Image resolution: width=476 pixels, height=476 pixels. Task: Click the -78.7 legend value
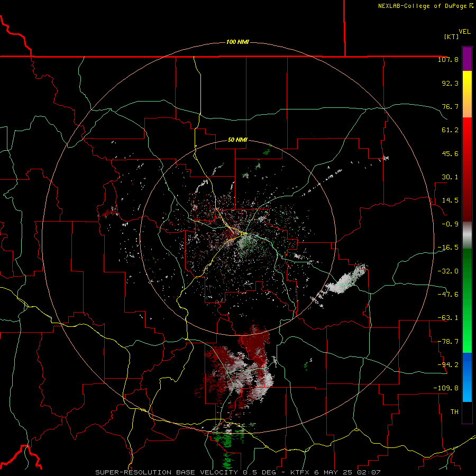[448, 342]
